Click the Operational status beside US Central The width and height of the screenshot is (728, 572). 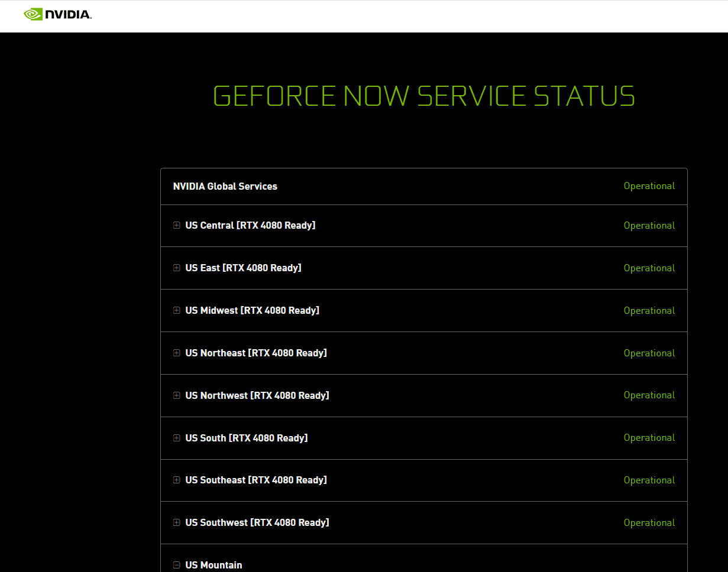tap(649, 226)
